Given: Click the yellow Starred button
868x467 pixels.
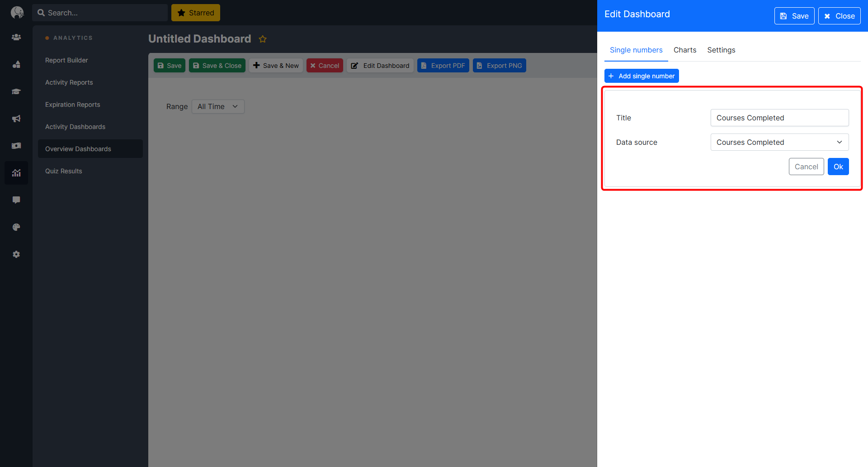Looking at the screenshot, I should click(x=195, y=13).
